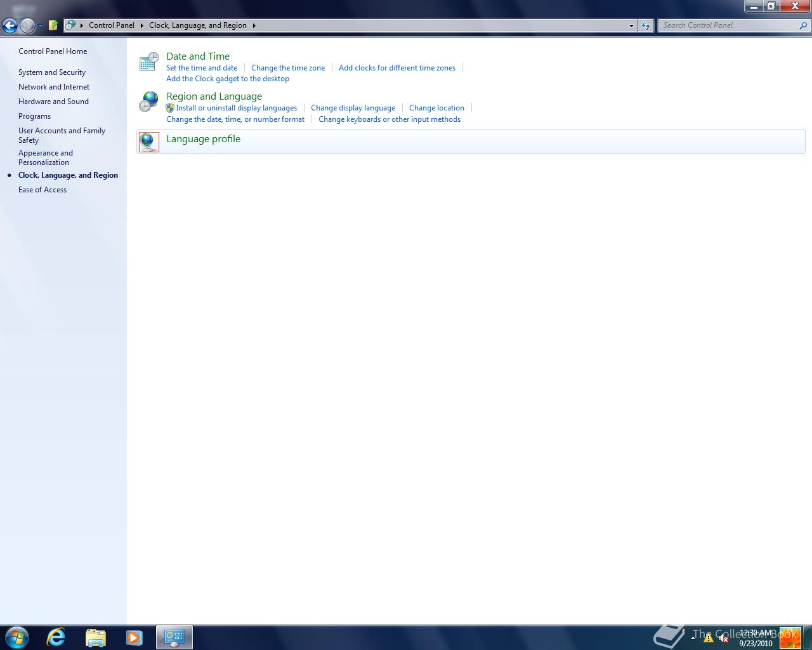Go to Control Panel Home
Viewport: 812px width, 650px height.
[53, 51]
